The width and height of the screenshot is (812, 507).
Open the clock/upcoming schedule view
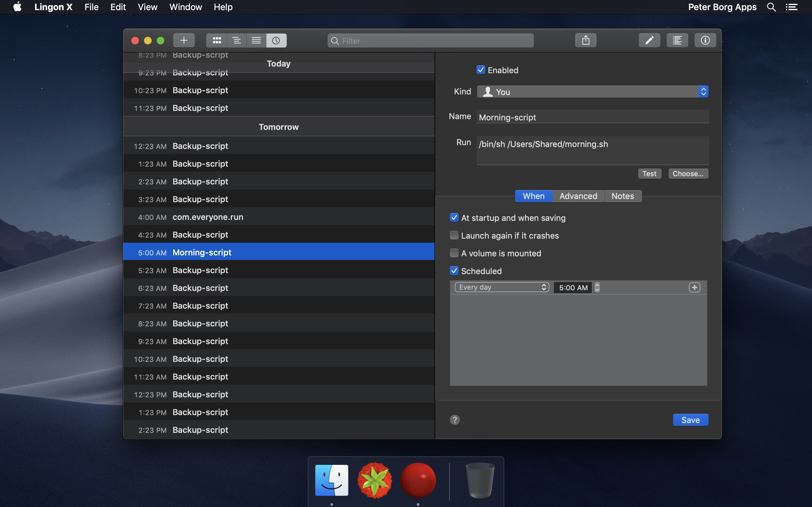point(275,40)
